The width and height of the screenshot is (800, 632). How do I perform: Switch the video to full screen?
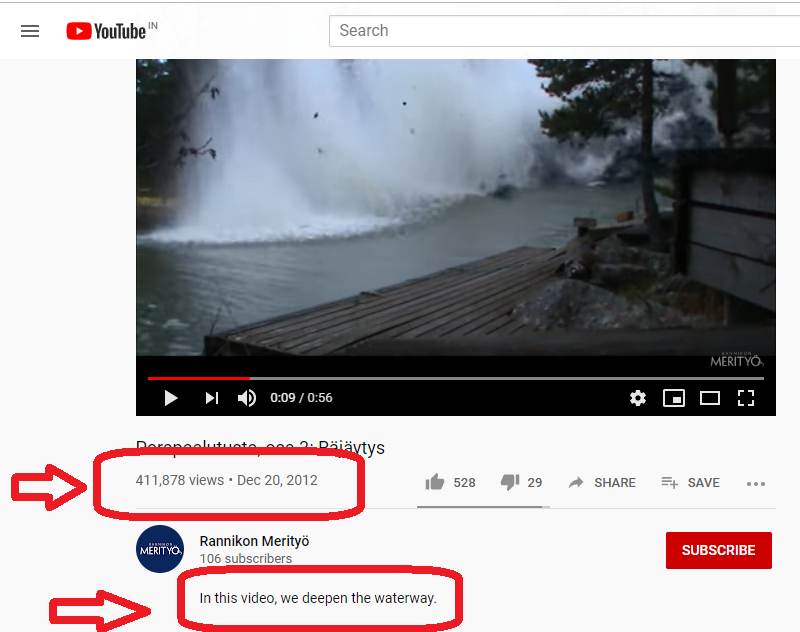point(746,398)
